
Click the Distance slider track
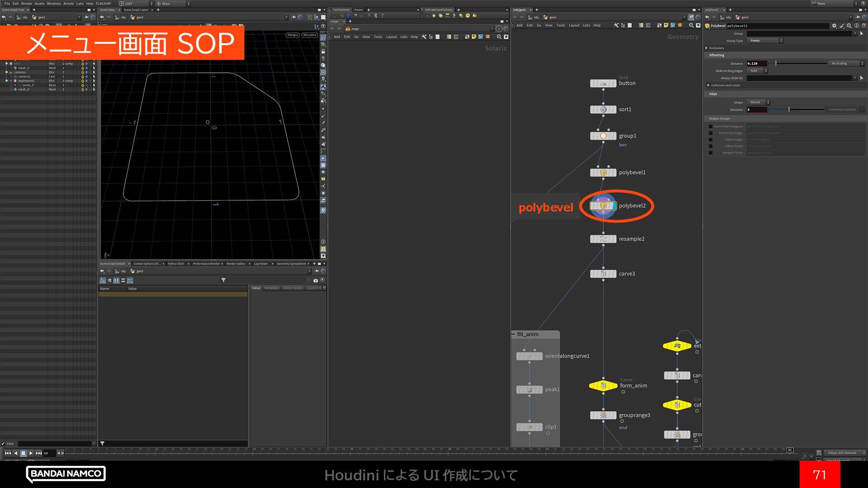click(800, 64)
